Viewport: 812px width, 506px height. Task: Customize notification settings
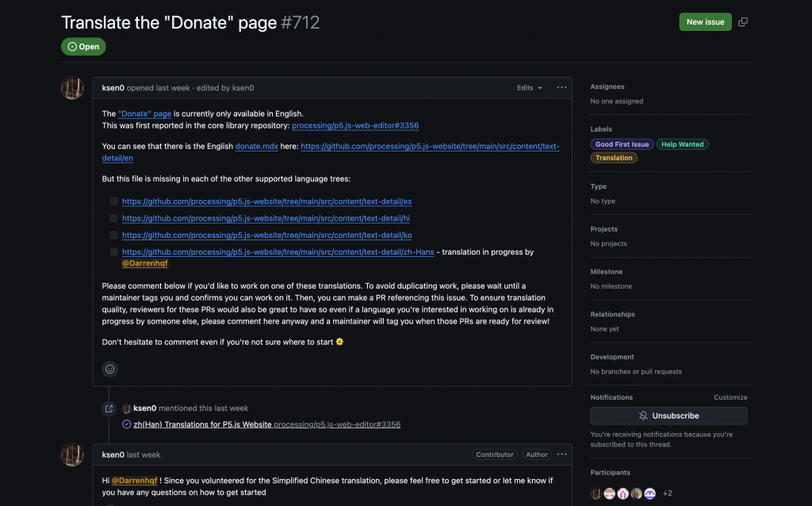tap(730, 397)
